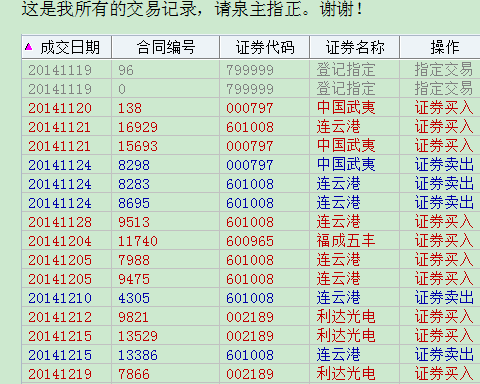
Task: Select contract number 9475
Action: [134, 279]
